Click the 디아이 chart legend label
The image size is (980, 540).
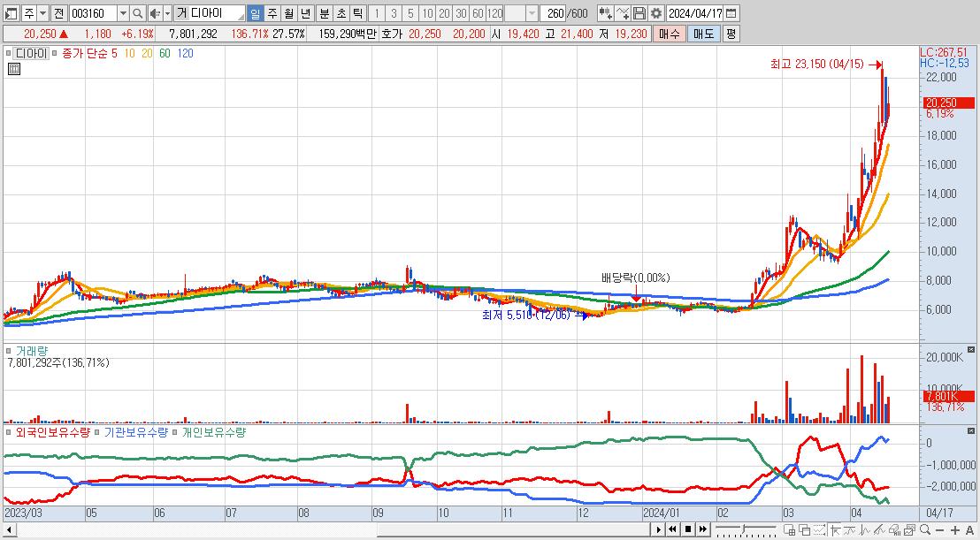(x=31, y=54)
